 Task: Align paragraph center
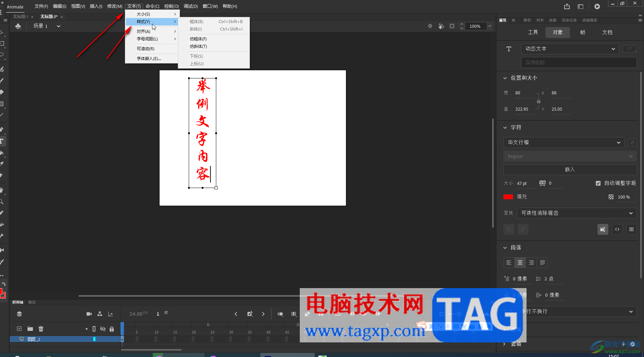pos(520,262)
